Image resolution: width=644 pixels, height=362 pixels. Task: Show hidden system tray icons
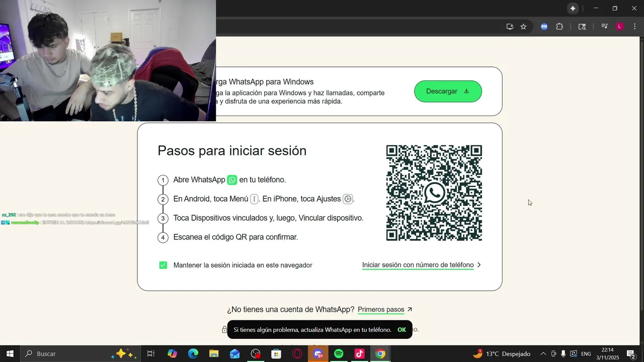(x=543, y=353)
